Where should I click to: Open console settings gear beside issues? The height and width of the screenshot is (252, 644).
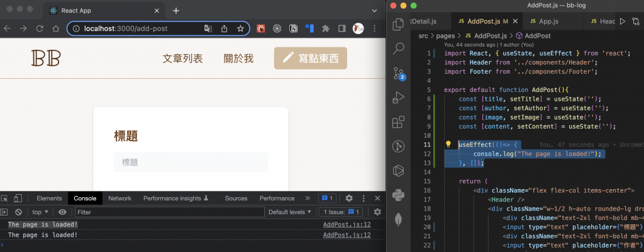pos(377,212)
